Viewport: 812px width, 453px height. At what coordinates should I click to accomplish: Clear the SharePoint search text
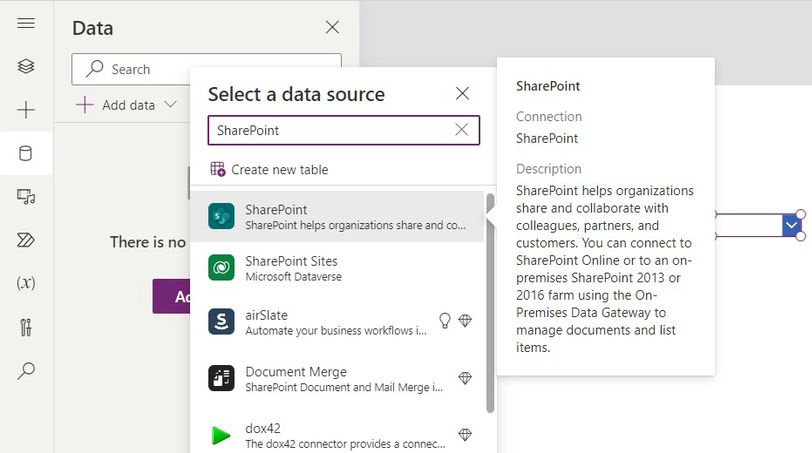click(x=462, y=130)
